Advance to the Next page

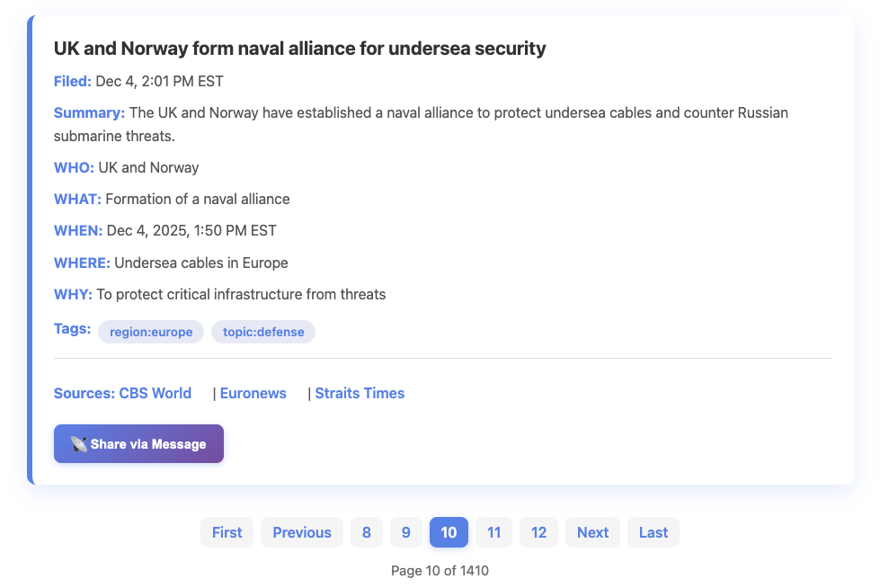(592, 532)
